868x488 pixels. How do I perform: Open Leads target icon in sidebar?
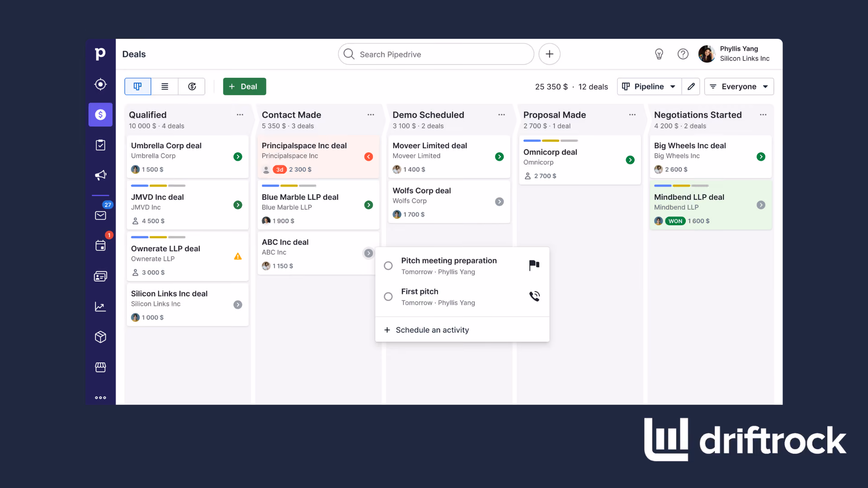coord(100,84)
